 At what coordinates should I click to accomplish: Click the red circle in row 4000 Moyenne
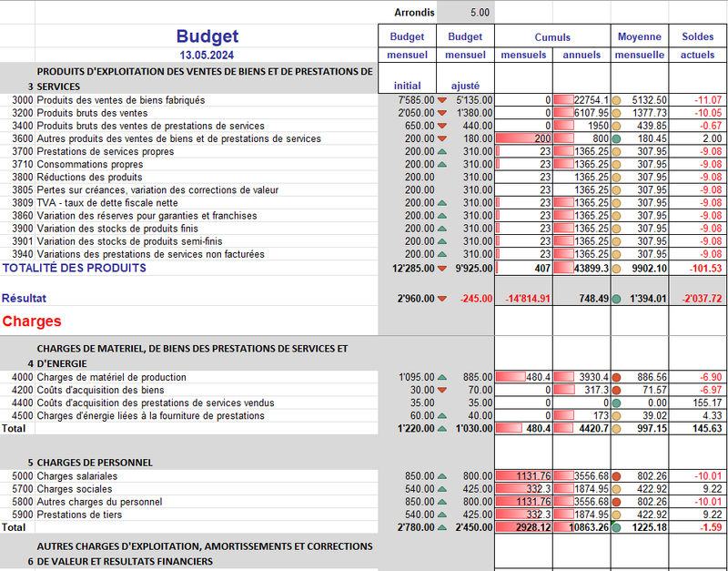[617, 377]
